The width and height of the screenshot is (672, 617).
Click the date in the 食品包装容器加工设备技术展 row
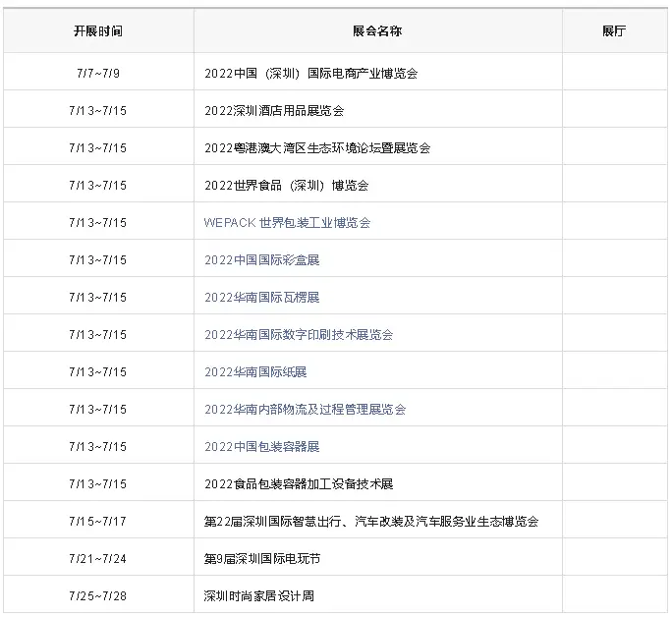click(x=97, y=483)
